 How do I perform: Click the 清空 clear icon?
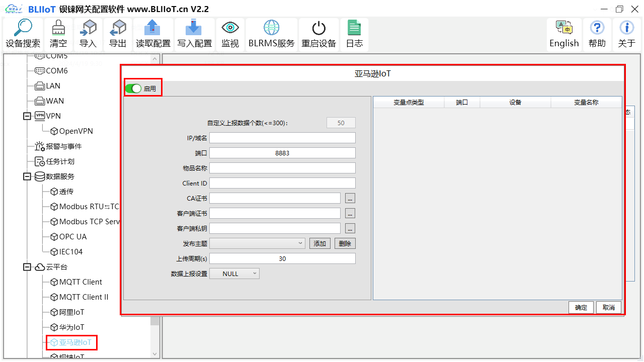(58, 34)
